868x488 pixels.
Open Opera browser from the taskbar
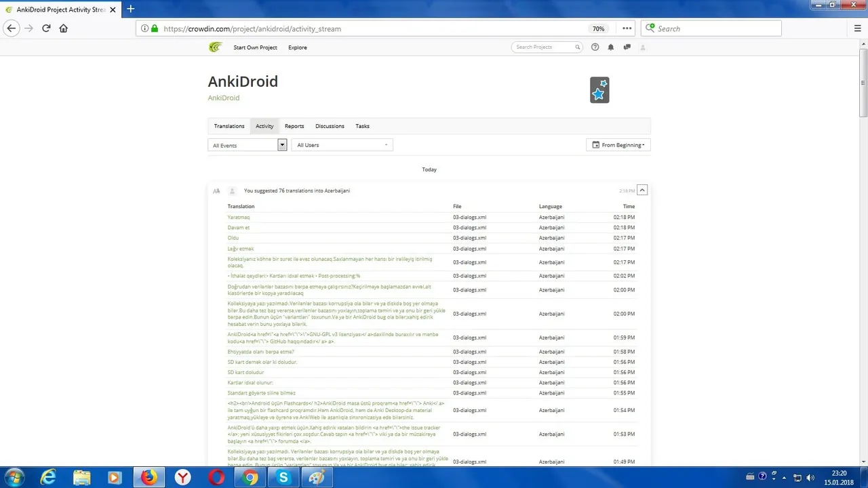point(216,478)
